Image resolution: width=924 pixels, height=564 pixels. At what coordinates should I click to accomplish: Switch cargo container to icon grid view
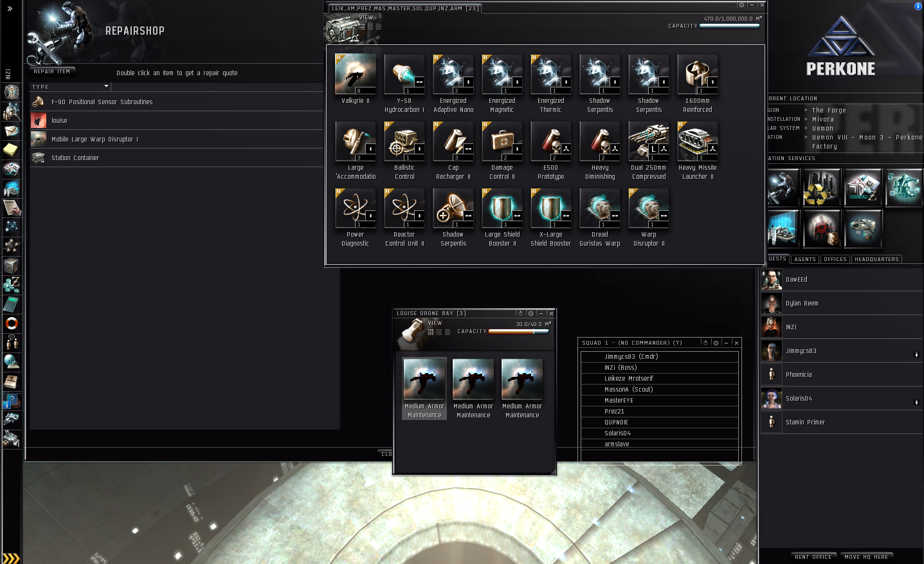(362, 26)
